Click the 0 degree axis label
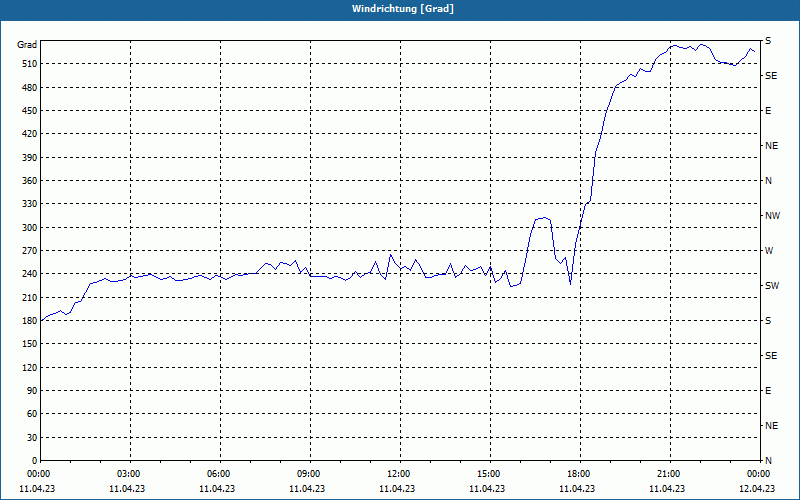This screenshot has width=800, height=500. click(34, 461)
